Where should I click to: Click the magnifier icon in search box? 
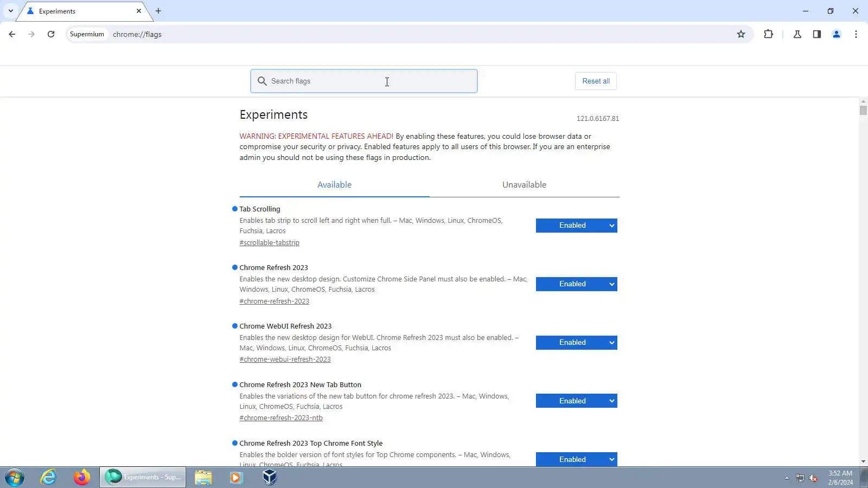pos(262,81)
